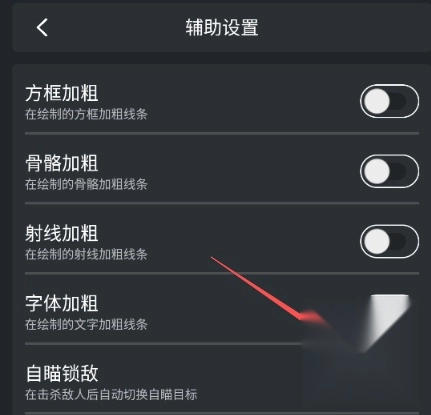
Task: Select the 射线加粗 setting label
Action: coord(62,233)
